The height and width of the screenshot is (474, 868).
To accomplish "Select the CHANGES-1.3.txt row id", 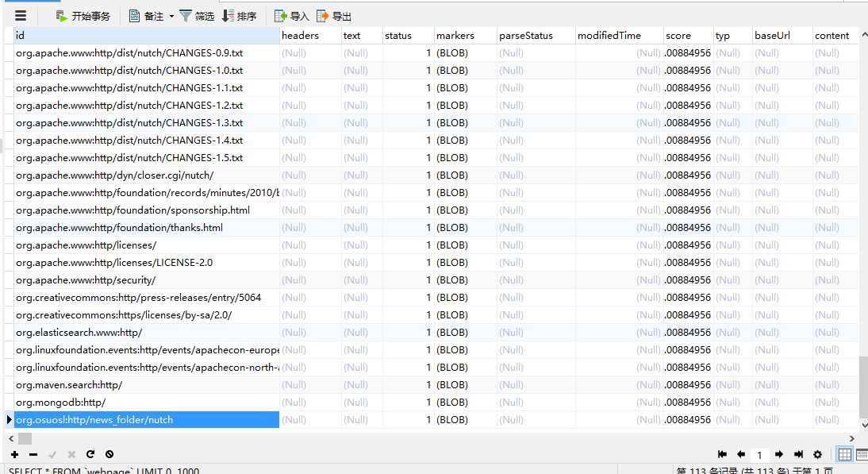I will [x=147, y=123].
